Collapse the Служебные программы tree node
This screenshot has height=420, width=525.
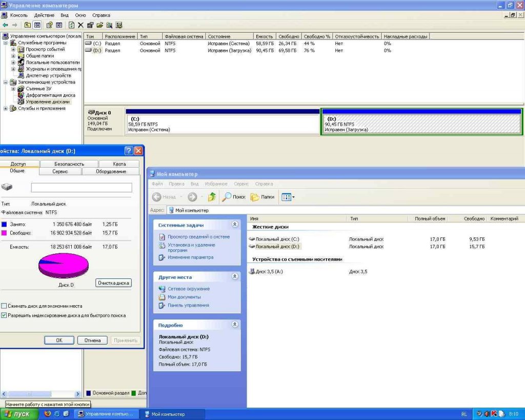(5, 43)
